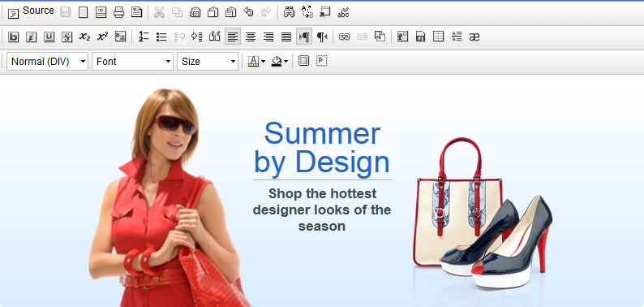Create a New Page
644x307 pixels.
pos(83,12)
